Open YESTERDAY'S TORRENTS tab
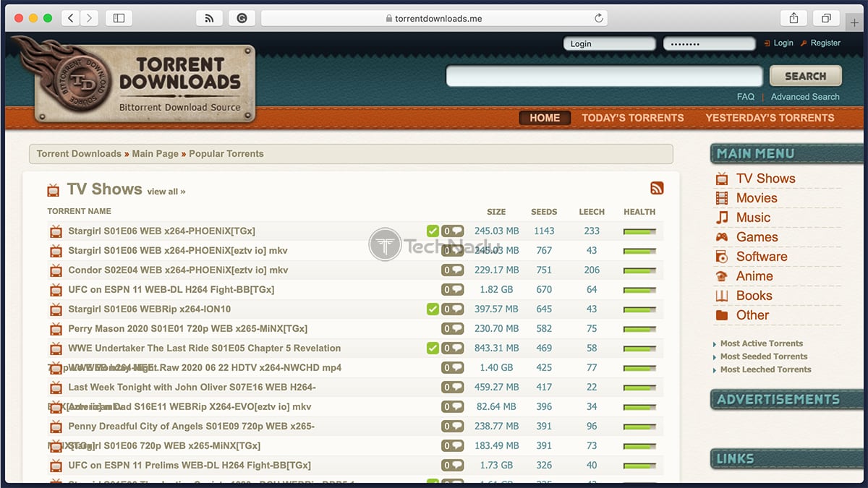This screenshot has height=488, width=868. 770,118
